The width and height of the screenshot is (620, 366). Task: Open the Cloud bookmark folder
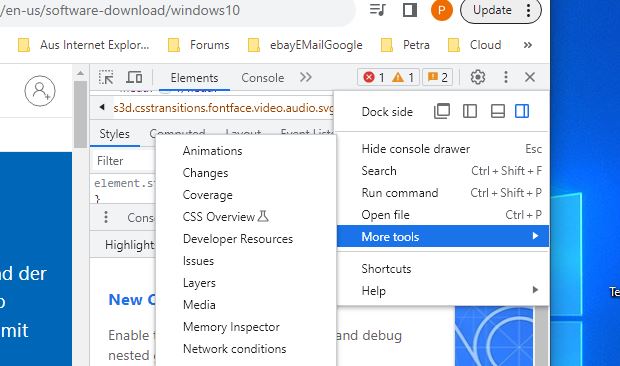(x=474, y=45)
